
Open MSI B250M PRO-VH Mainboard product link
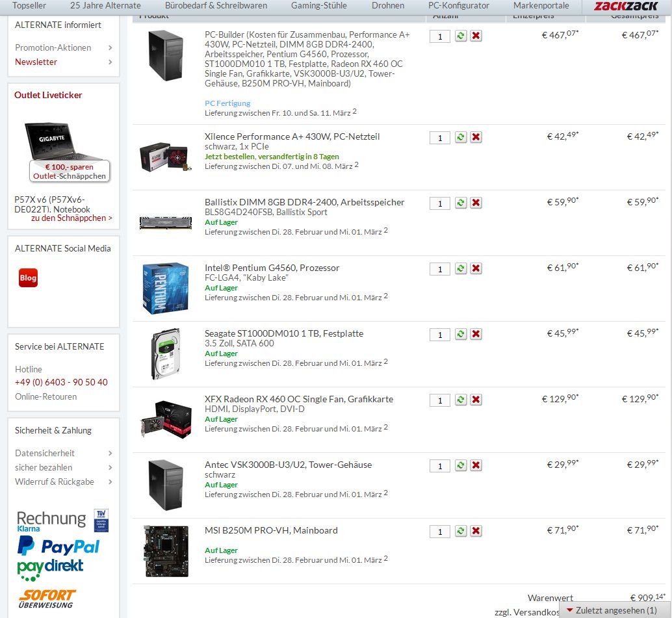[271, 530]
